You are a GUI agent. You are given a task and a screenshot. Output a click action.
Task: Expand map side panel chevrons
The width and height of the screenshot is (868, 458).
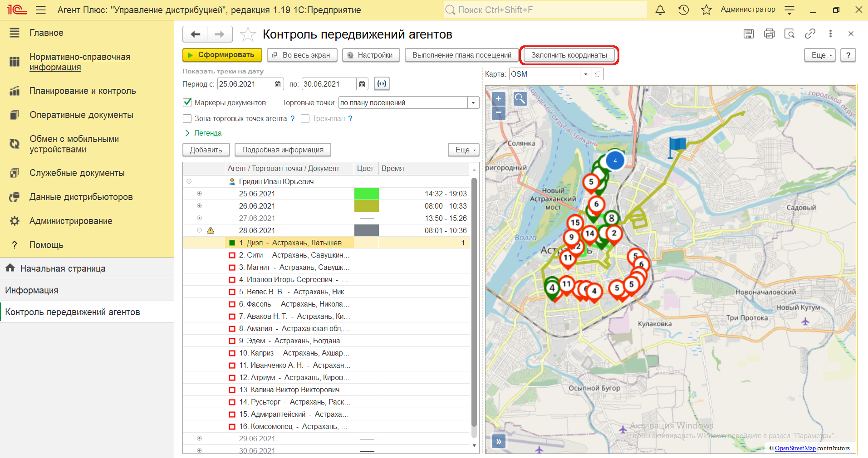pyautogui.click(x=499, y=441)
